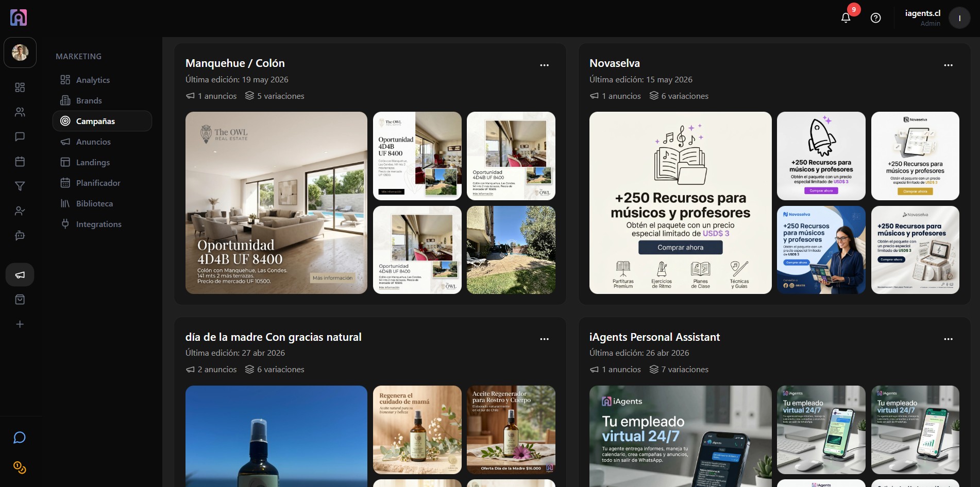Open the Manquehue / Colón campaign title
The height and width of the screenshot is (487, 980).
point(235,63)
